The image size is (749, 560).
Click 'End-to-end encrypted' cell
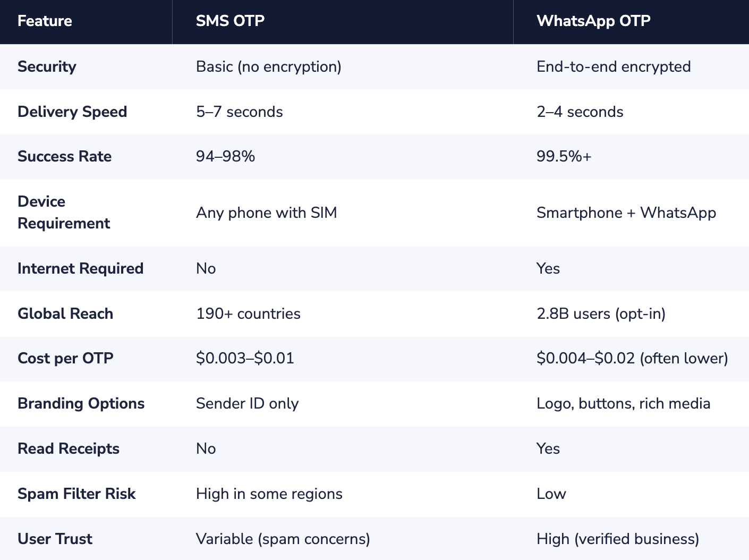click(614, 67)
